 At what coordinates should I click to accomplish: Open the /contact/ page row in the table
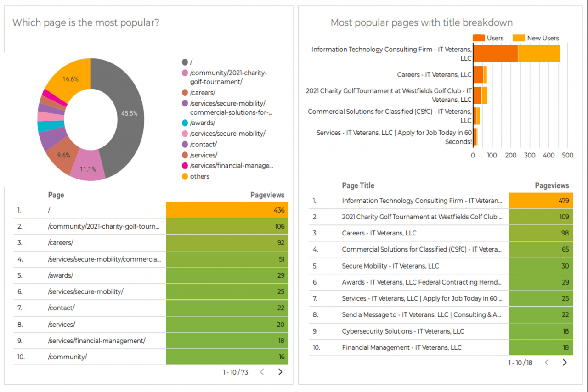point(62,308)
